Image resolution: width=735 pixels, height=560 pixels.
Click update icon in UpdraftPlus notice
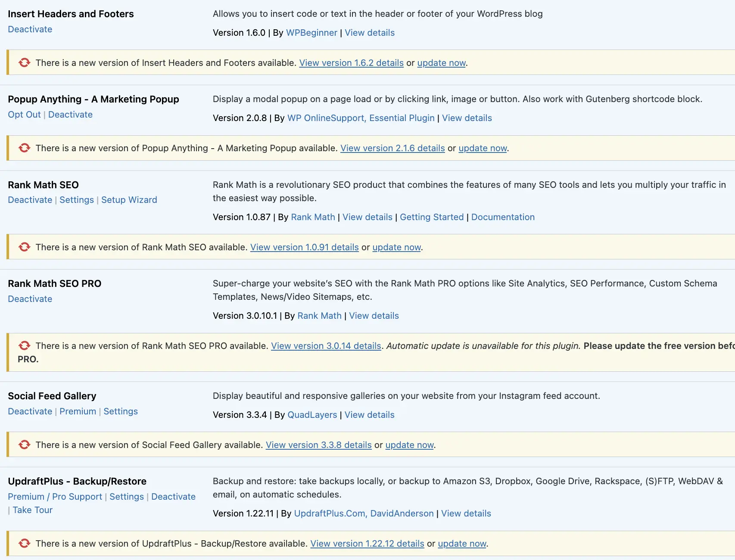(25, 544)
